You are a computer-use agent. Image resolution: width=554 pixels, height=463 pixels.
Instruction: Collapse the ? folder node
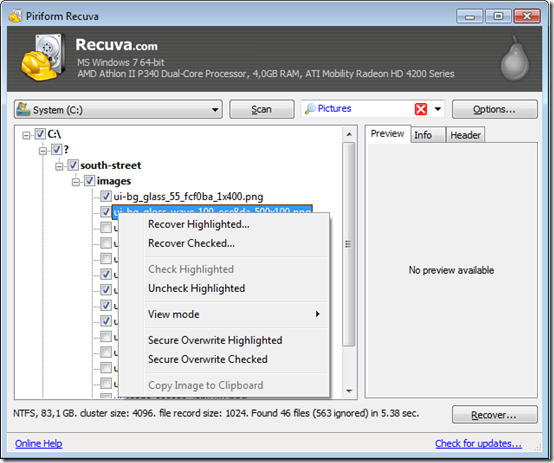(43, 151)
